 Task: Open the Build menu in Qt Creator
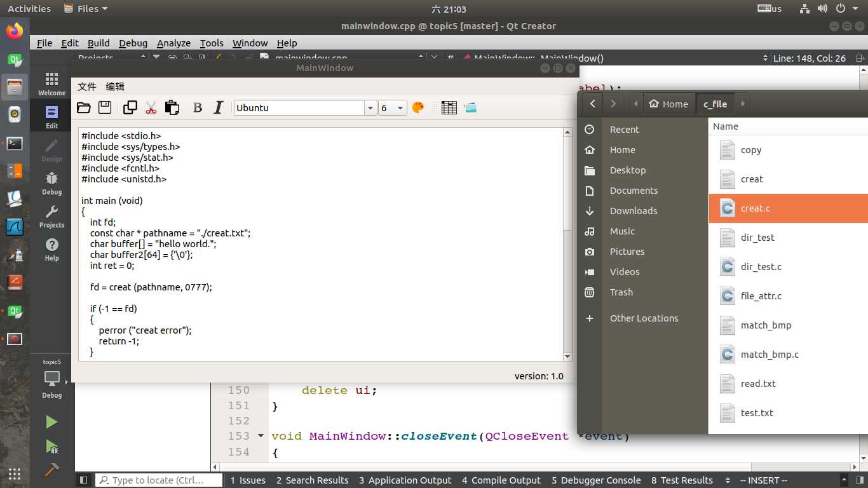click(98, 43)
